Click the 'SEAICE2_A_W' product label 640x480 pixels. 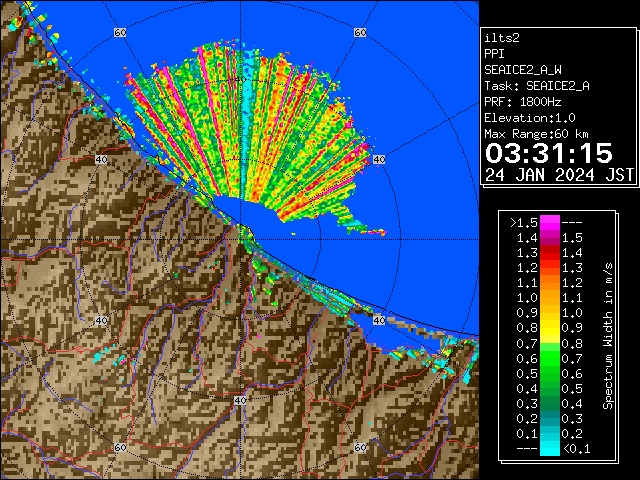pyautogui.click(x=523, y=70)
